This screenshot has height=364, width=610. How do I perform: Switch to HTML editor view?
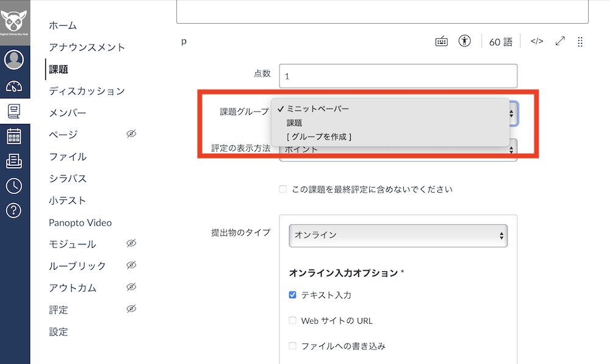click(536, 41)
